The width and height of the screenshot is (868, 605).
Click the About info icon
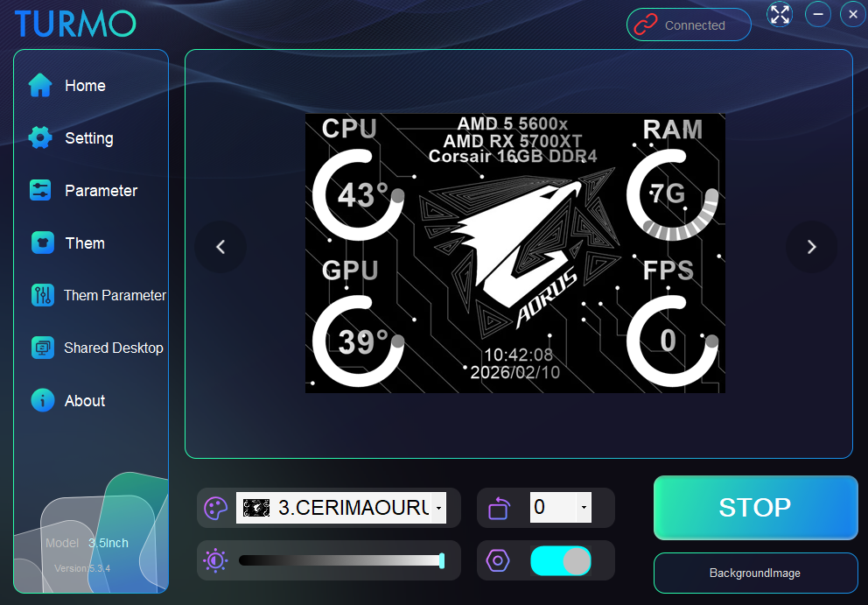coord(42,400)
